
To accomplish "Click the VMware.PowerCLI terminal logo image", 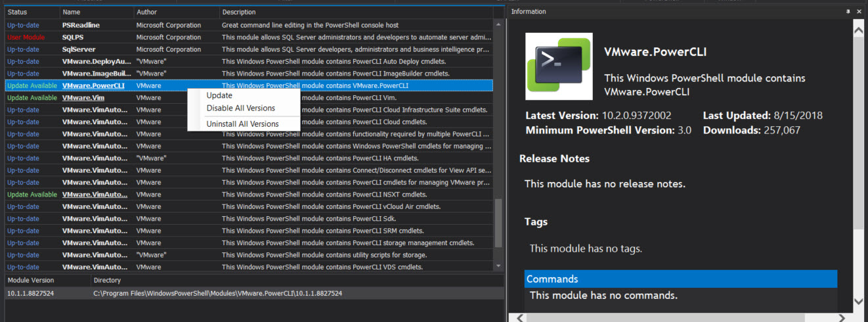I will coord(559,66).
